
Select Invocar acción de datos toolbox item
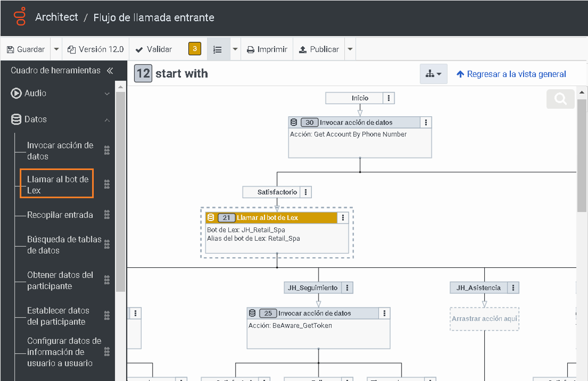(x=60, y=150)
